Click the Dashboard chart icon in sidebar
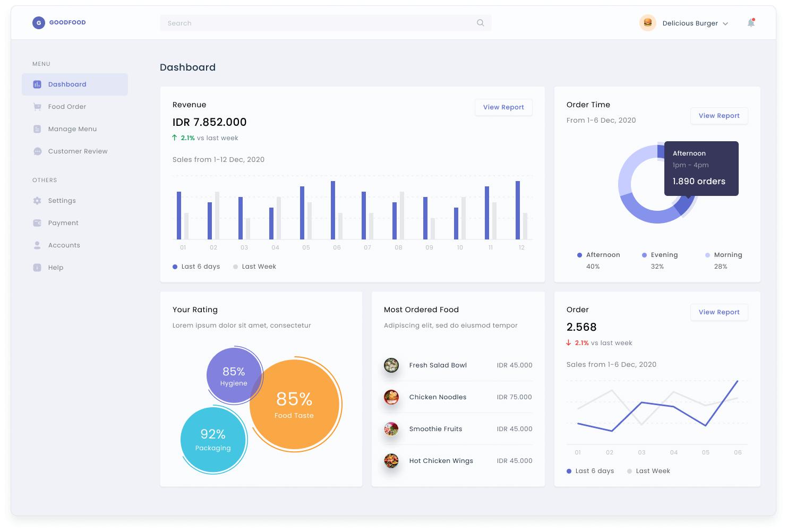The width and height of the screenshot is (787, 532). (x=37, y=84)
